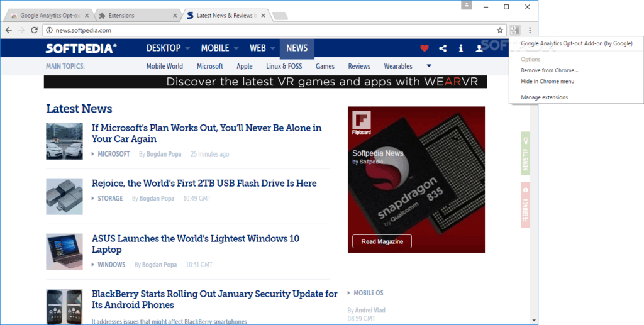Click the site information icon in the address bar
Image resolution: width=644 pixels, height=325 pixels.
49,30
